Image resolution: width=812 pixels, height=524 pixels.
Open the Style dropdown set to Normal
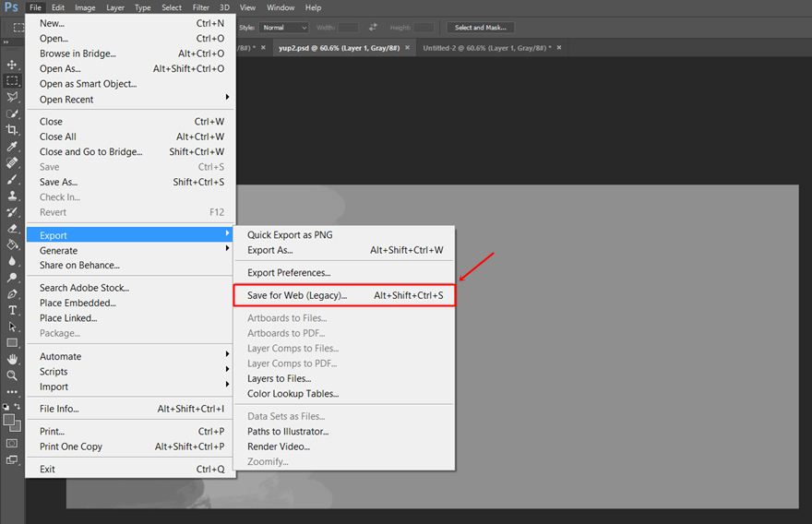point(284,28)
